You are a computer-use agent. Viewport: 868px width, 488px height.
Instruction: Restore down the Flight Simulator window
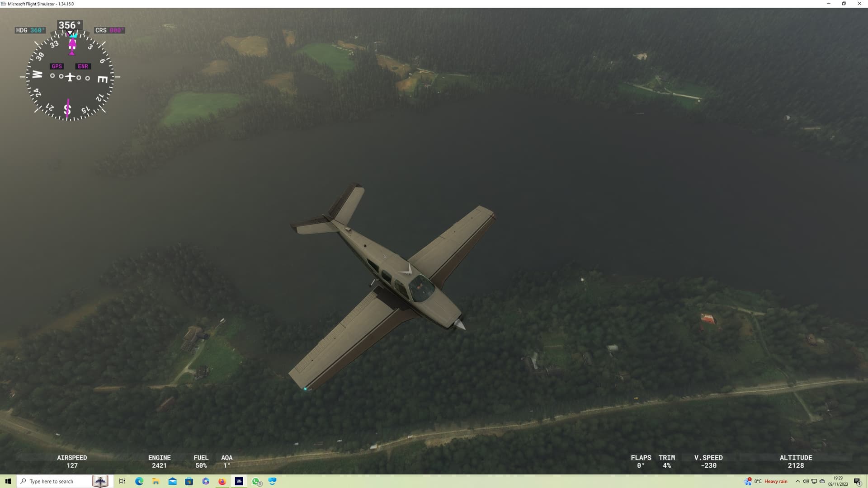(x=844, y=4)
